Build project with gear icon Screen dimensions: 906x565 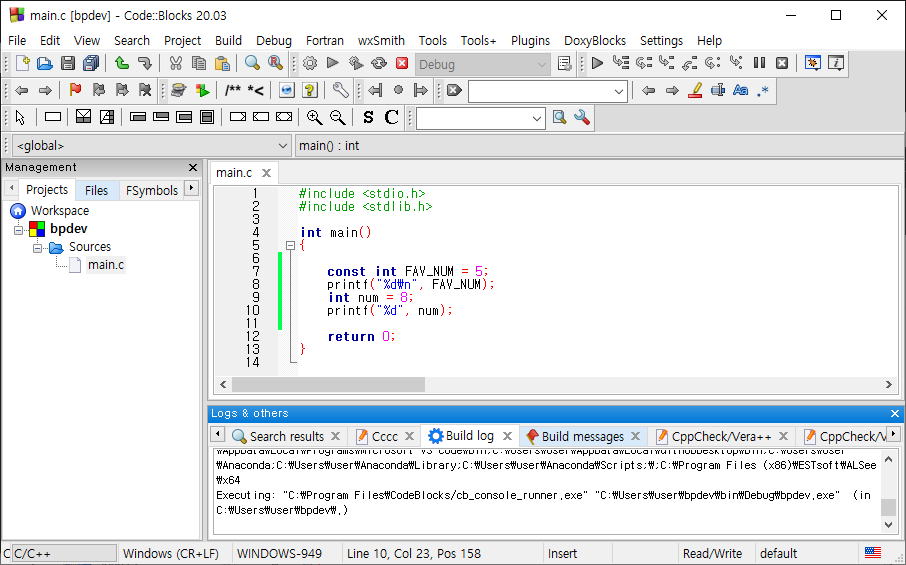pos(310,63)
